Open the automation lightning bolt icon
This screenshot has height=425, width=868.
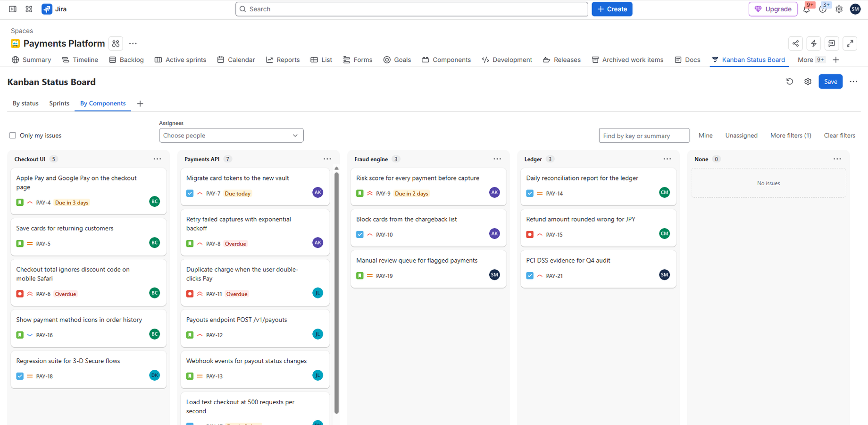pos(814,43)
